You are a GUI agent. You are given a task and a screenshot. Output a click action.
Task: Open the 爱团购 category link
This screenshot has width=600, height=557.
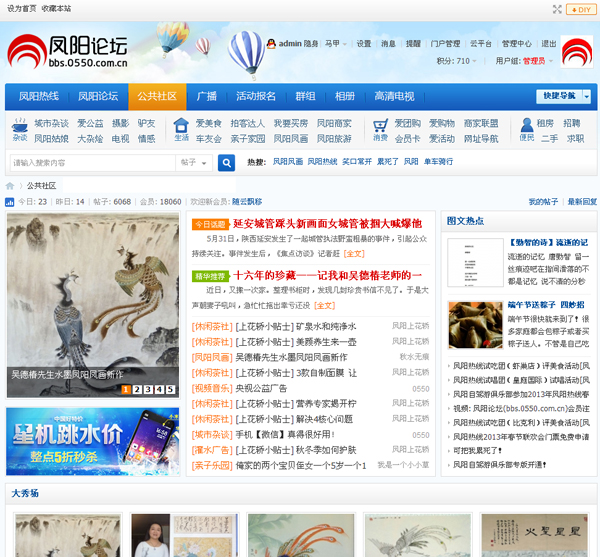coord(408,124)
